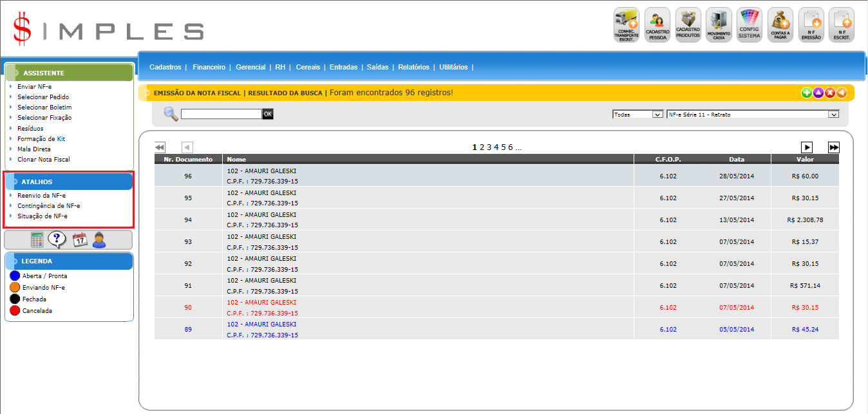
Task: Click the 'Clonar Nota Fiscal' link
Action: [44, 160]
